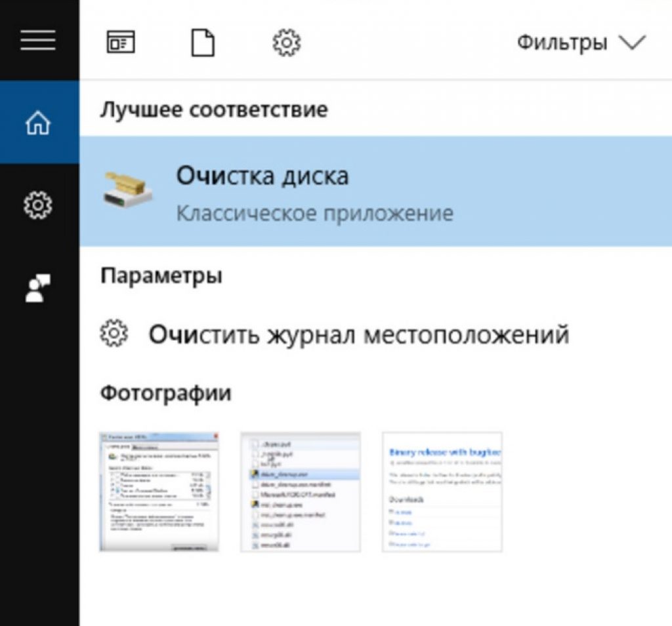The width and height of the screenshot is (672, 626).
Task: Click the Disk Cleanup drive-and-brush icon
Action: tap(128, 189)
